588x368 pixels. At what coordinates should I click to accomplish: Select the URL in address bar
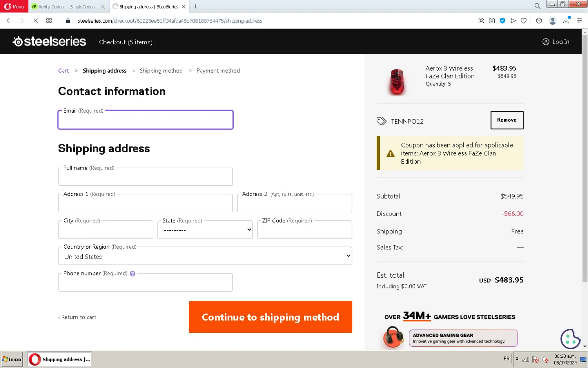tap(170, 21)
